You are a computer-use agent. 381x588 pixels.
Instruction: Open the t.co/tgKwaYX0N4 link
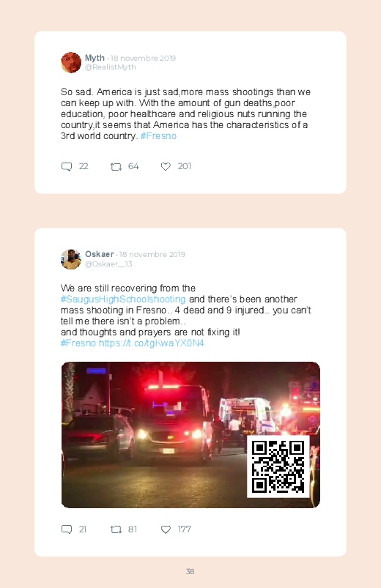[151, 343]
